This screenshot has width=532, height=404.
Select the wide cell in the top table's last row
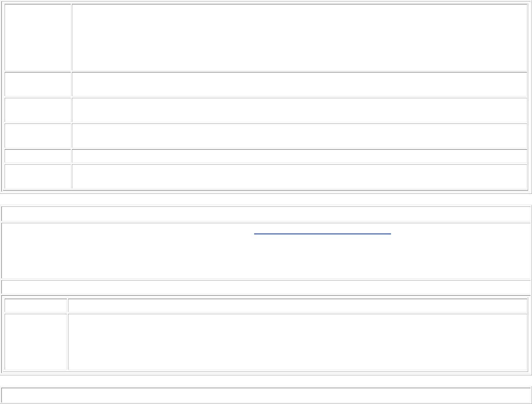299,177
